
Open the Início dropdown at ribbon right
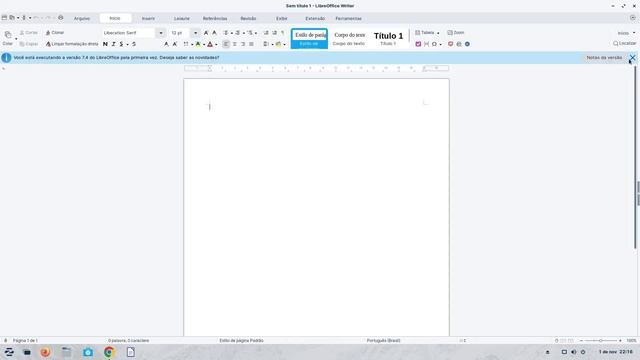pyautogui.click(x=626, y=33)
